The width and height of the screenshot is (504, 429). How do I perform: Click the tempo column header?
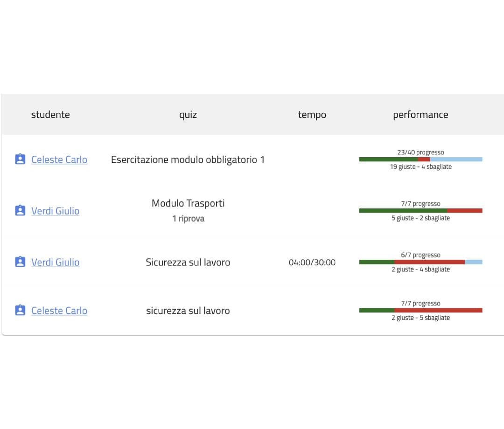(312, 115)
